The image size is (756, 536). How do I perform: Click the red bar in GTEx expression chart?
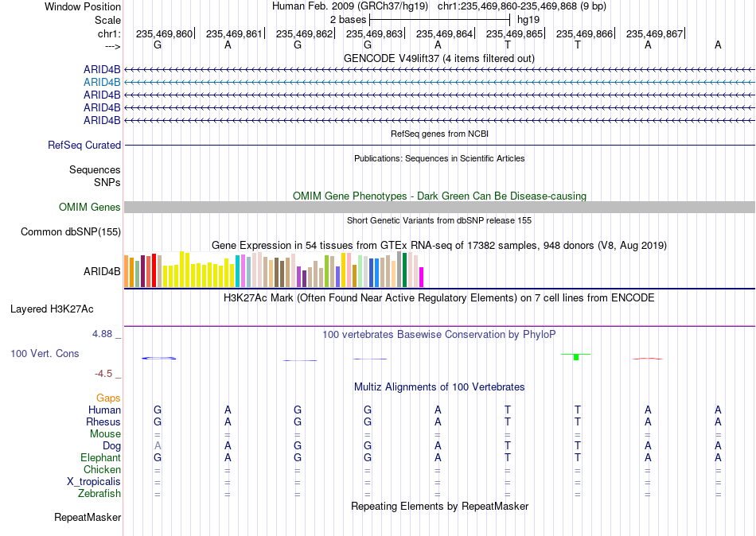[154, 270]
